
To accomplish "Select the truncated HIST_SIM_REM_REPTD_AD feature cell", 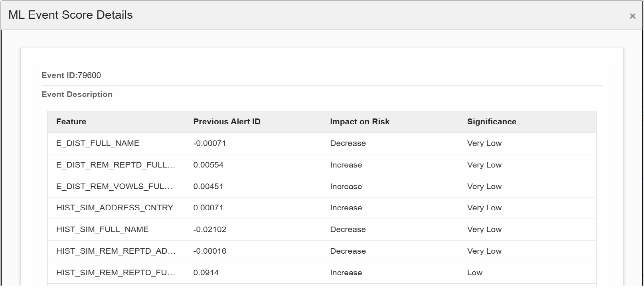I will click(x=116, y=251).
